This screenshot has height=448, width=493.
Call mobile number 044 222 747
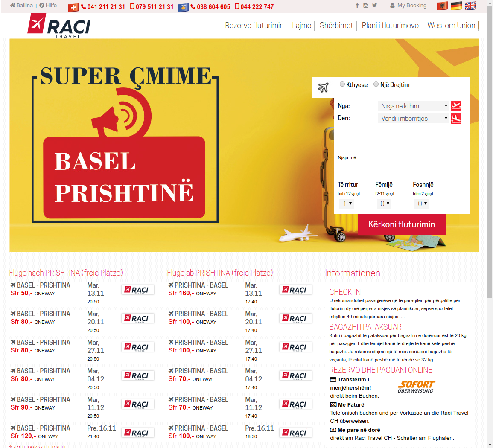257,6
